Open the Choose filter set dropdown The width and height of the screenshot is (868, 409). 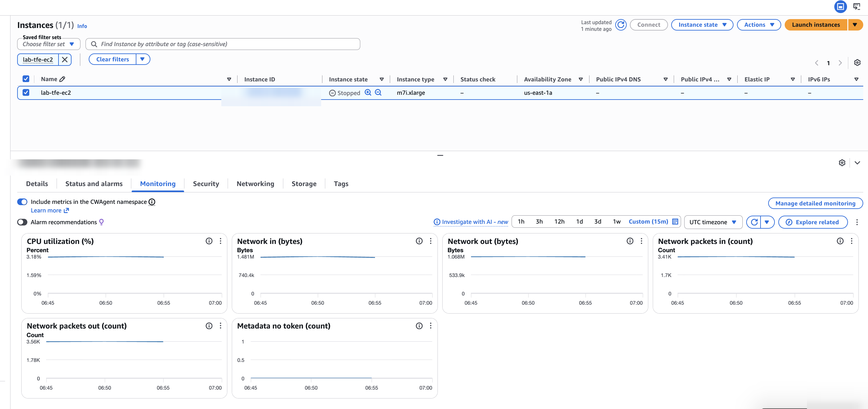[x=49, y=44]
